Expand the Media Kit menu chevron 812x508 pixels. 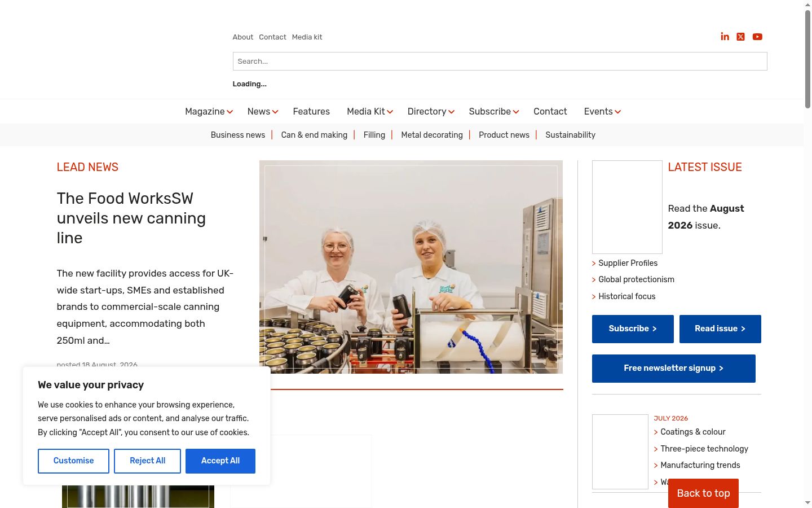click(390, 112)
